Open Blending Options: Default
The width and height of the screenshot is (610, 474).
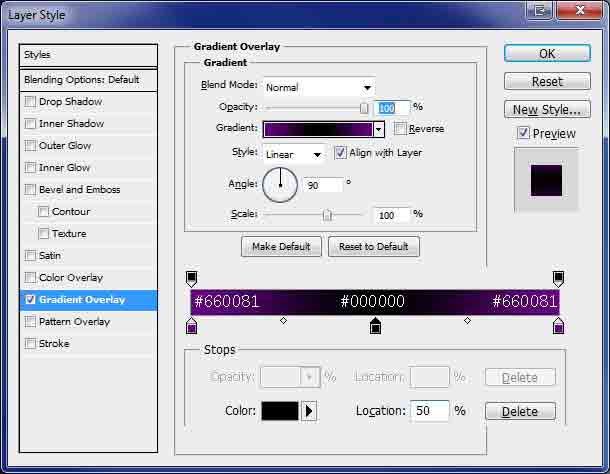pos(82,79)
